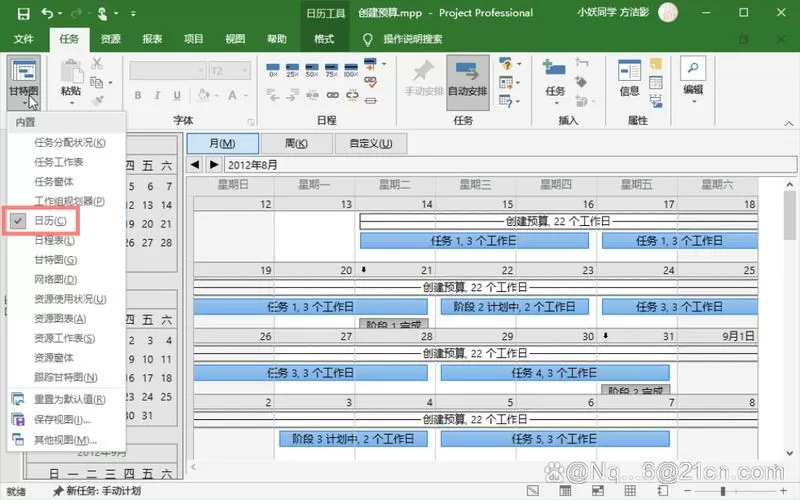
Task: Click the Outdent task icon
Action: point(273,95)
